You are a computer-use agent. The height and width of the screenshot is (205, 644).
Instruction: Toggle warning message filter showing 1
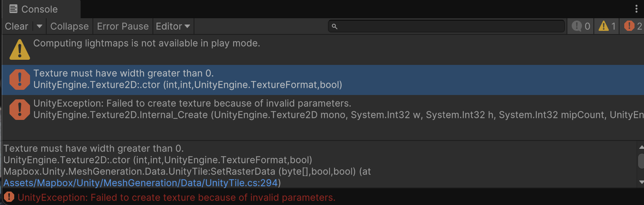pos(606,26)
